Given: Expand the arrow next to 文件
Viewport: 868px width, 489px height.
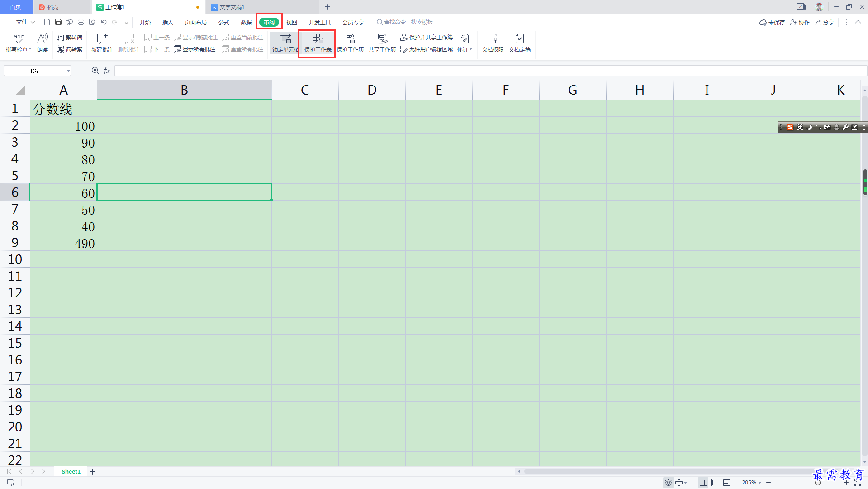Looking at the screenshot, I should (33, 22).
